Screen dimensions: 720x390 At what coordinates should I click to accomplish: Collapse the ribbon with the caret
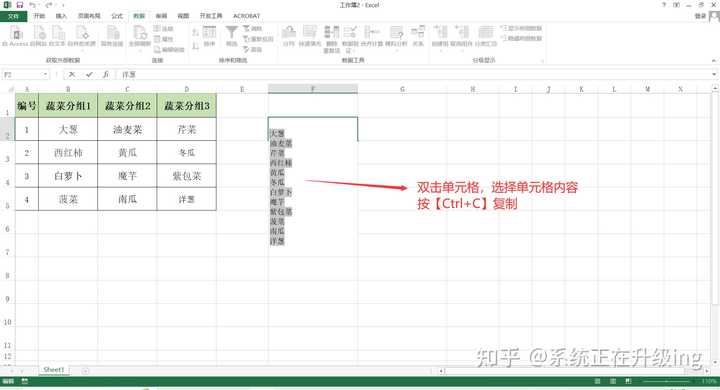[x=714, y=61]
